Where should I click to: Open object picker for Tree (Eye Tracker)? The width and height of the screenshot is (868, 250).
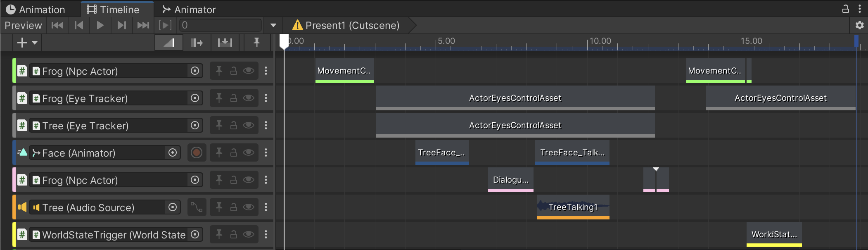(195, 125)
